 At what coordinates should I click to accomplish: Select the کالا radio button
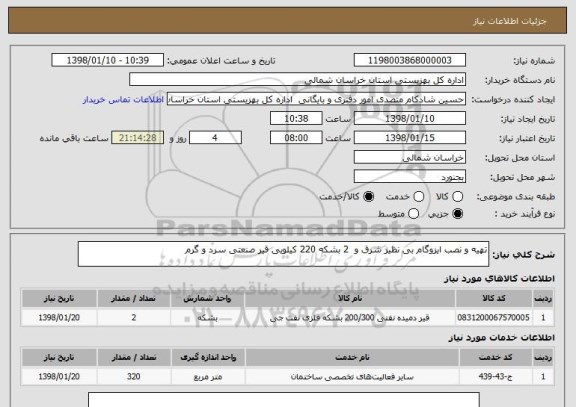coord(457,197)
